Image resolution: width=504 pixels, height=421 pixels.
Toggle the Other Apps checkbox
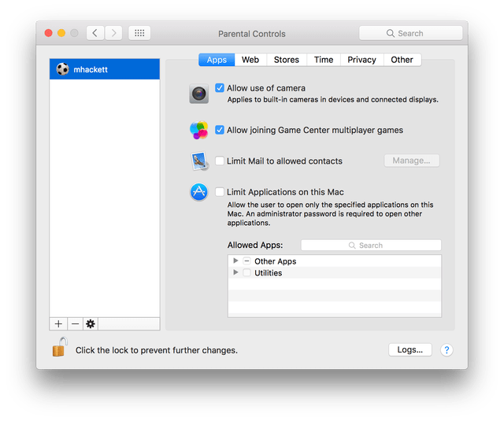[246, 260]
